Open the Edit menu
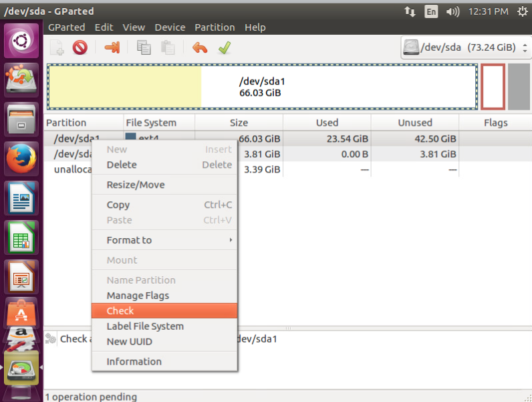This screenshot has width=532, height=402. click(104, 27)
